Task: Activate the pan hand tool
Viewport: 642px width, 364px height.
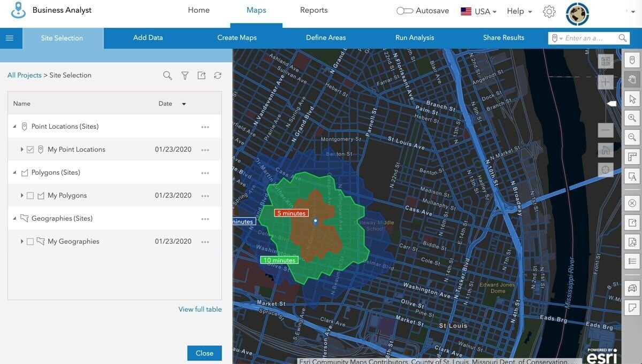Action: click(x=632, y=79)
